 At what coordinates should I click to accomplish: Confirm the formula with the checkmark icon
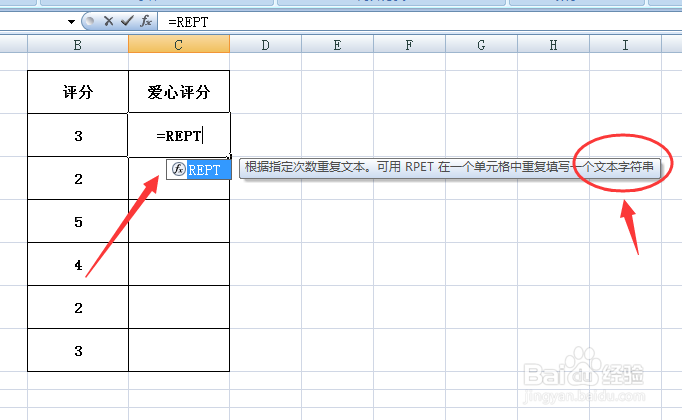coord(127,21)
